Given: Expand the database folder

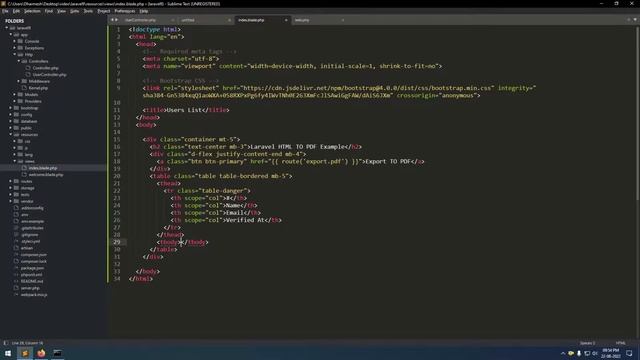Looking at the screenshot, I should 11,121.
